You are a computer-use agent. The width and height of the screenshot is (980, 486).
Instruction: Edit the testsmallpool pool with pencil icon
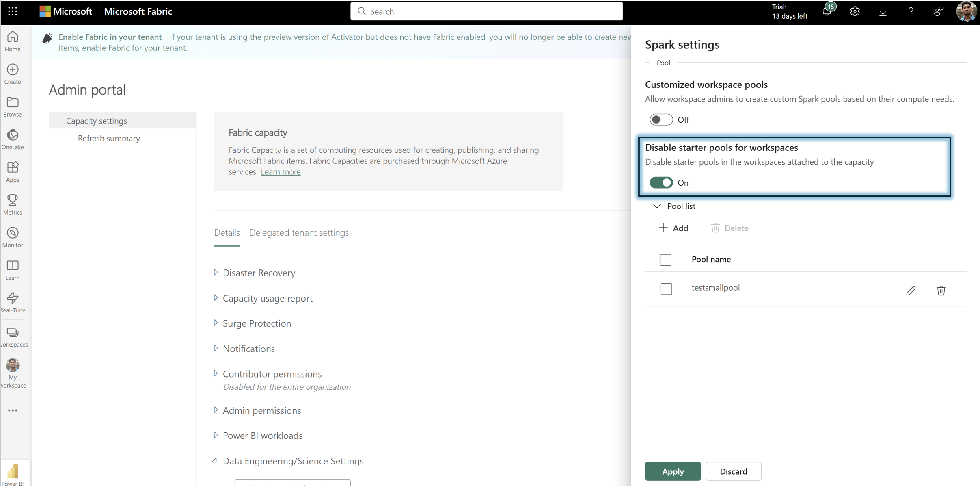pos(911,291)
